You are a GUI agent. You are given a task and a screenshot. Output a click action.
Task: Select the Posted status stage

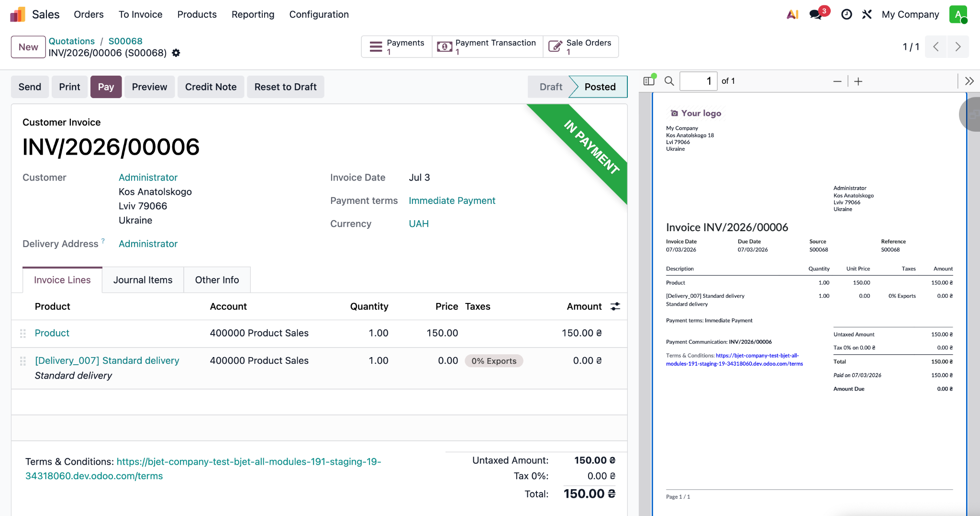pos(600,87)
